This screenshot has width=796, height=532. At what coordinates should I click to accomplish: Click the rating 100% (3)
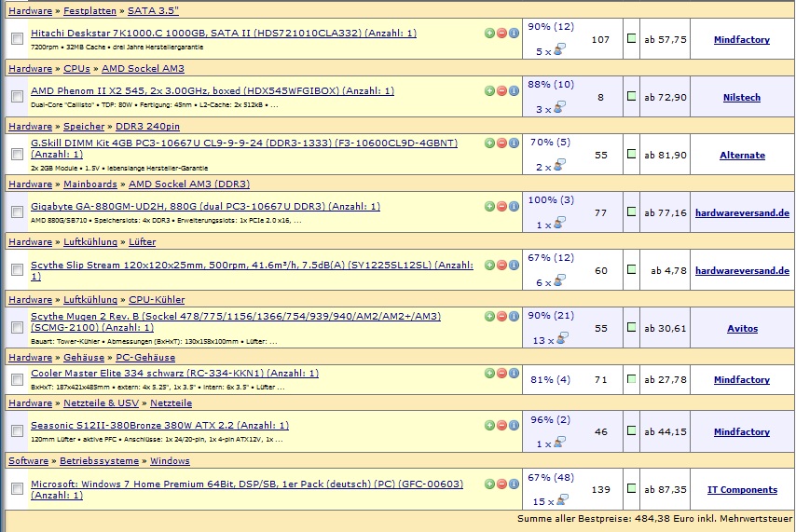551,200
